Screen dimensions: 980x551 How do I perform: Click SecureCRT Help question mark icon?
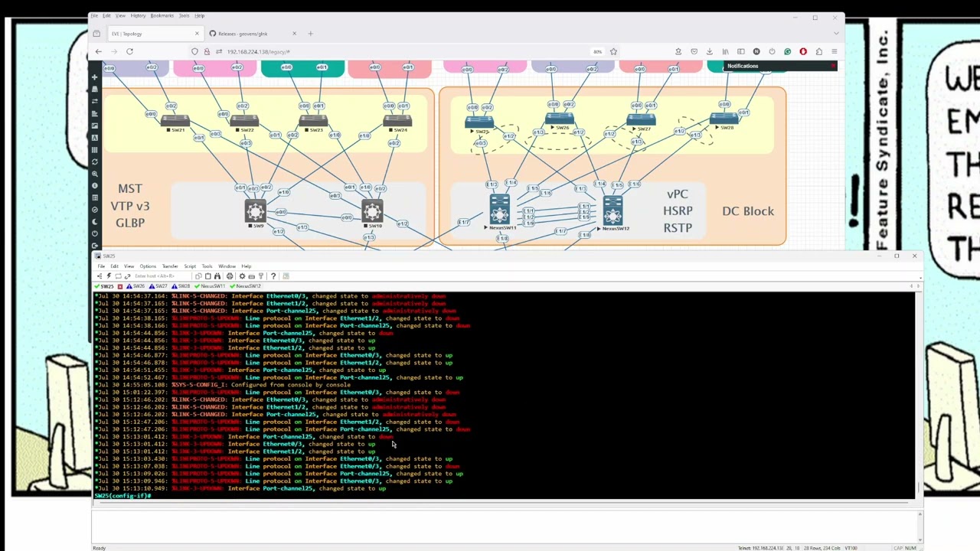[x=273, y=276]
